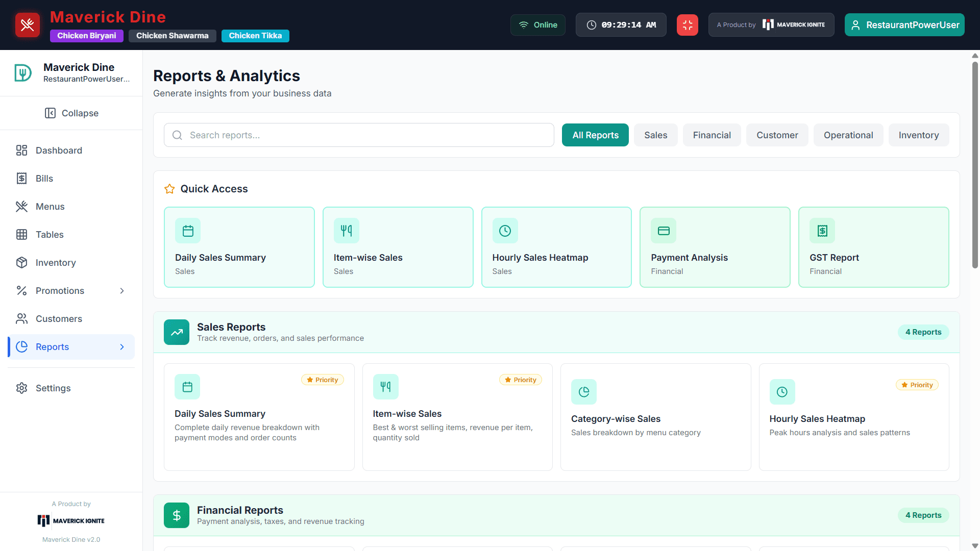The width and height of the screenshot is (980, 551).
Task: Click the utensils icon on Sales Reports Item-wise Sales card
Action: point(385,387)
